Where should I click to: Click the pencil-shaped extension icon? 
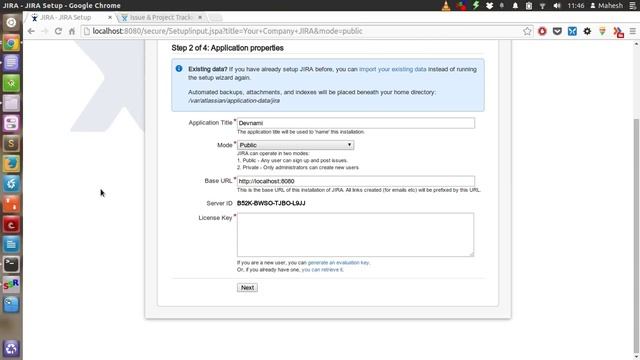point(602,31)
